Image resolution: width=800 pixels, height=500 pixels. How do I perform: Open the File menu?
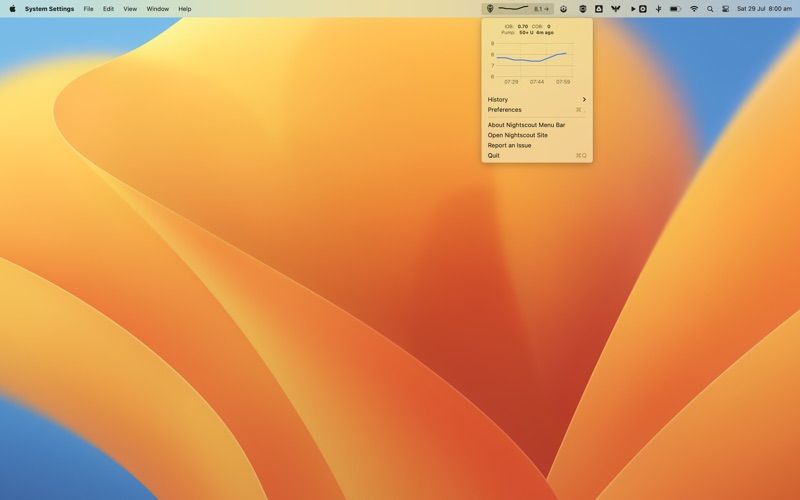click(x=88, y=9)
